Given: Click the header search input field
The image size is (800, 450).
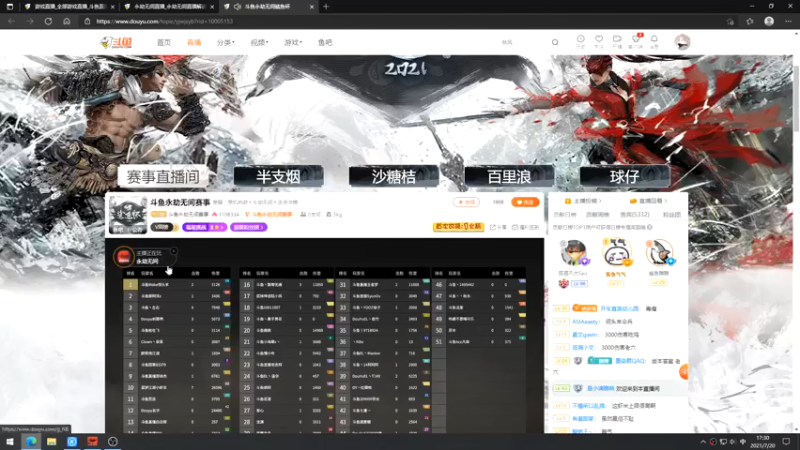Looking at the screenshot, I should [523, 42].
